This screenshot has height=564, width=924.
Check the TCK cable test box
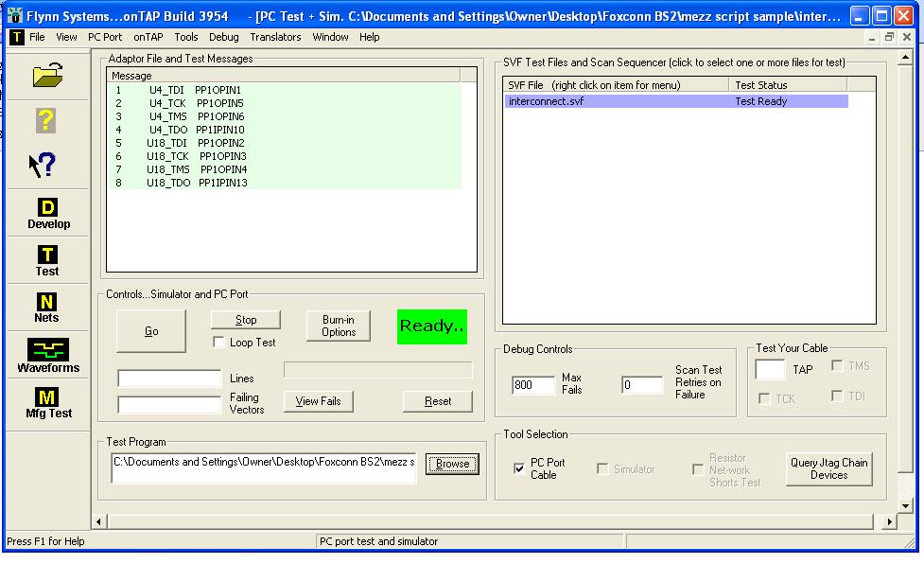tap(764, 398)
